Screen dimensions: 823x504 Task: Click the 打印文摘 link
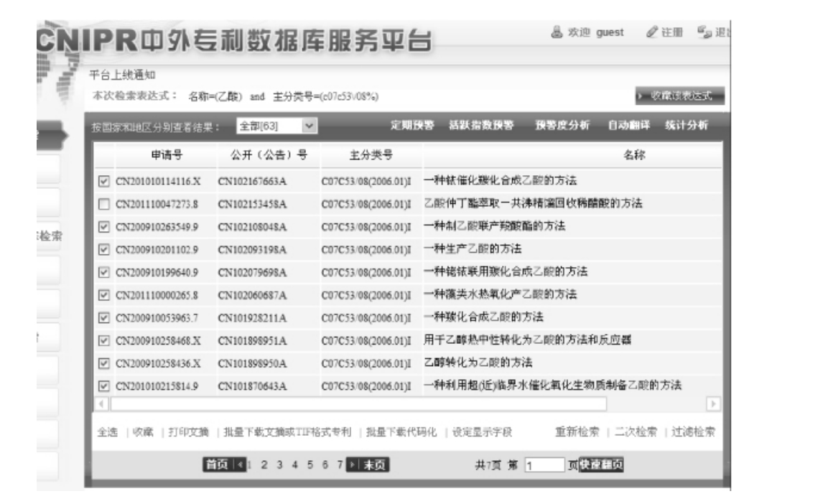tap(188, 432)
